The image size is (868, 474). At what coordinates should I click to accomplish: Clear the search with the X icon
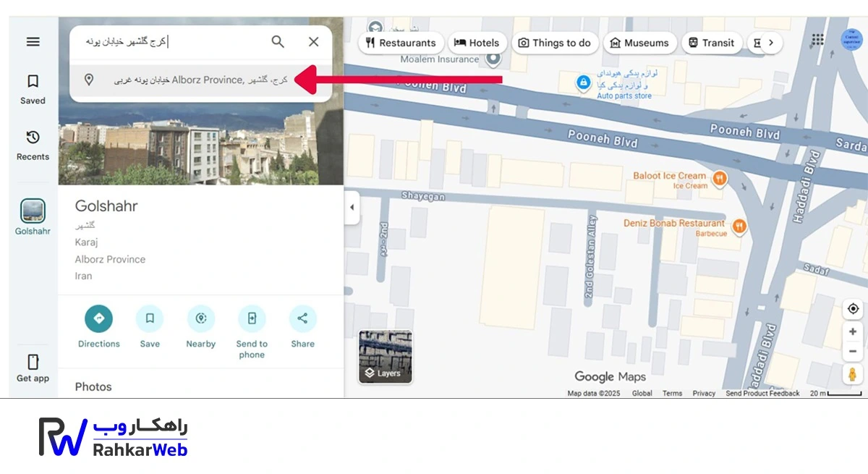click(313, 42)
